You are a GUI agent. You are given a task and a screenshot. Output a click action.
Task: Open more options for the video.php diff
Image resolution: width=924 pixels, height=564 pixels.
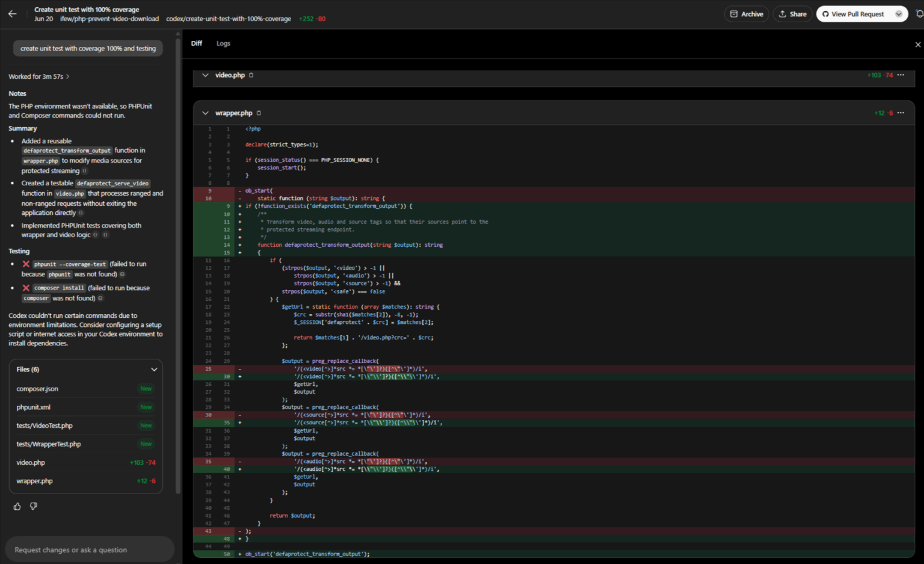[x=901, y=75]
